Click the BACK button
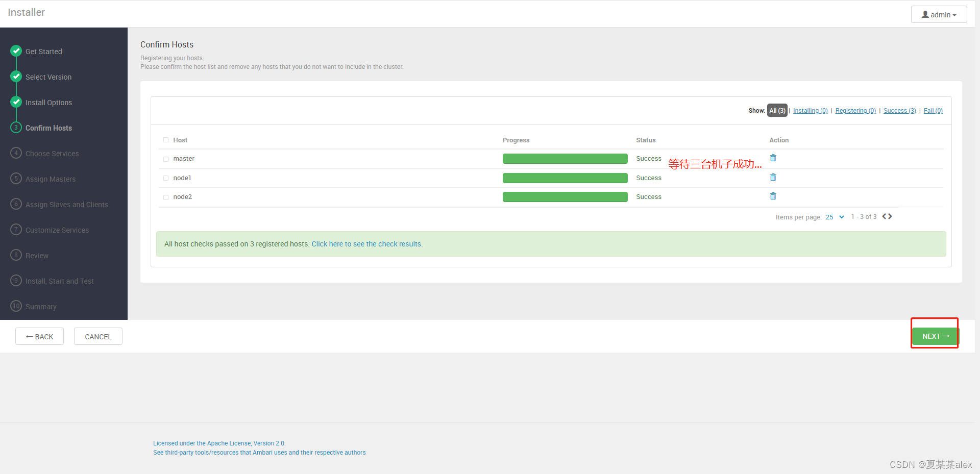 click(39, 336)
